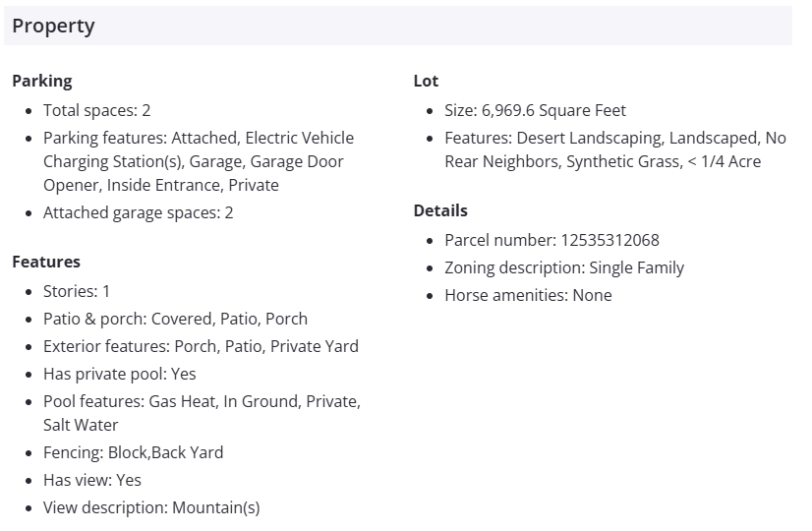Click Has private pool: Yes
Viewport: 812px width, 531px height.
pos(119,374)
